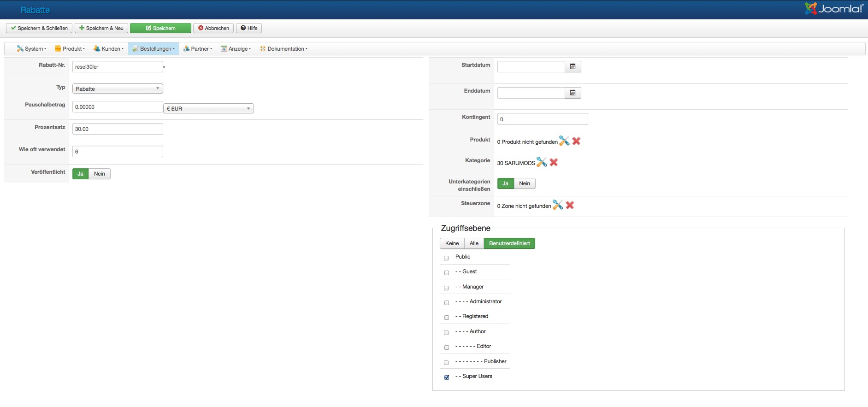The height and width of the screenshot is (407, 868).
Task: Click the Bestellungen menu icon
Action: tap(136, 48)
